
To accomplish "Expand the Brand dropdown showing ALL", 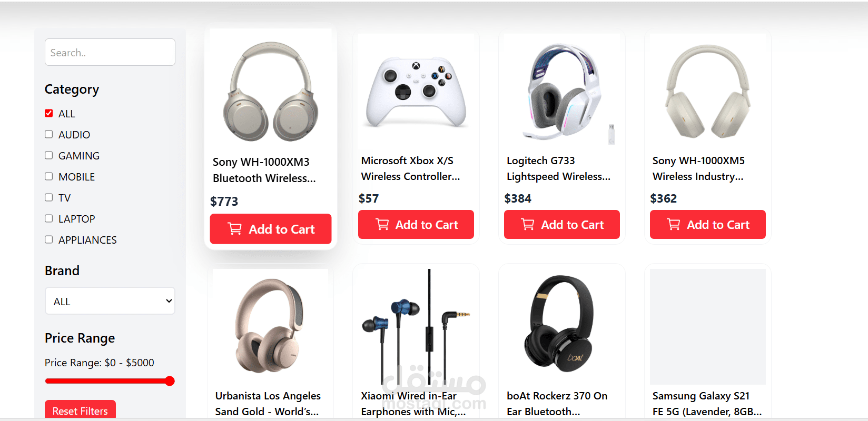I will 110,301.
